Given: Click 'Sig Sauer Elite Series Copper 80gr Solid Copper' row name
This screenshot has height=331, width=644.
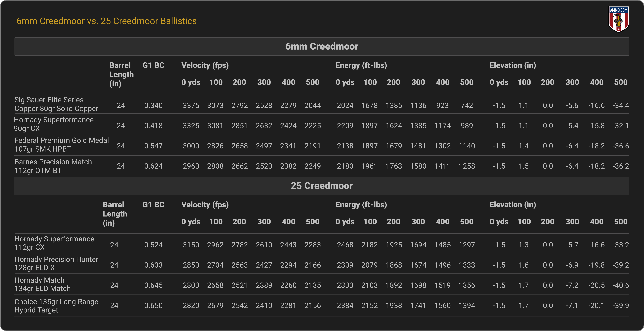Looking at the screenshot, I should coord(56,104).
